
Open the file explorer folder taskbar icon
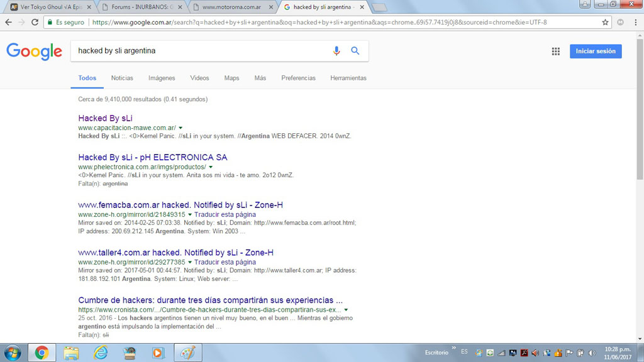pos(71,353)
